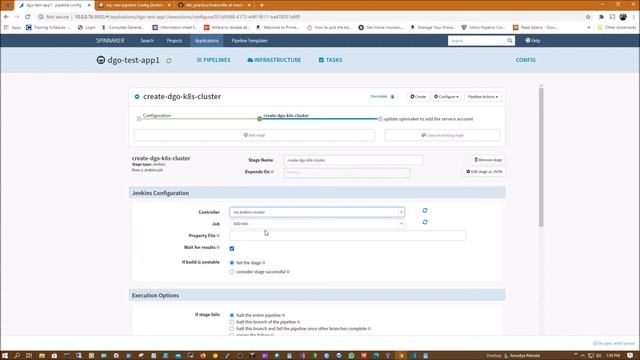Open the Projects nav item
640x360 pixels.
[174, 40]
